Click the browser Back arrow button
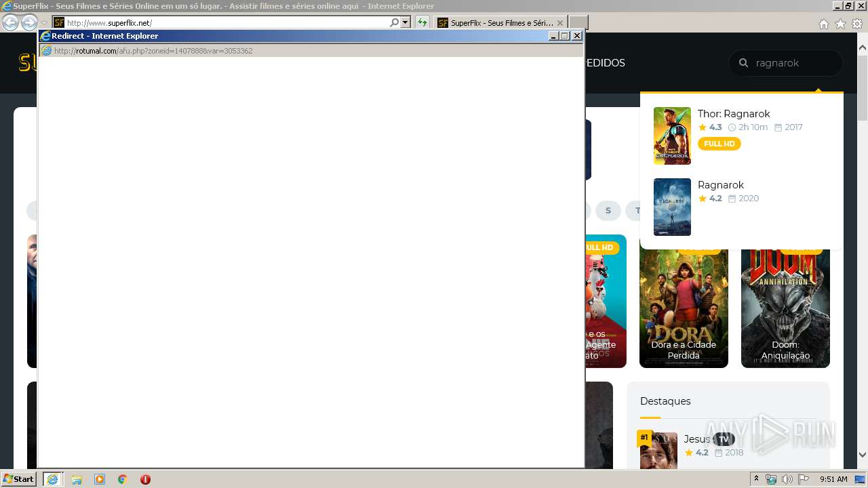The width and height of the screenshot is (868, 488). coord(10,22)
